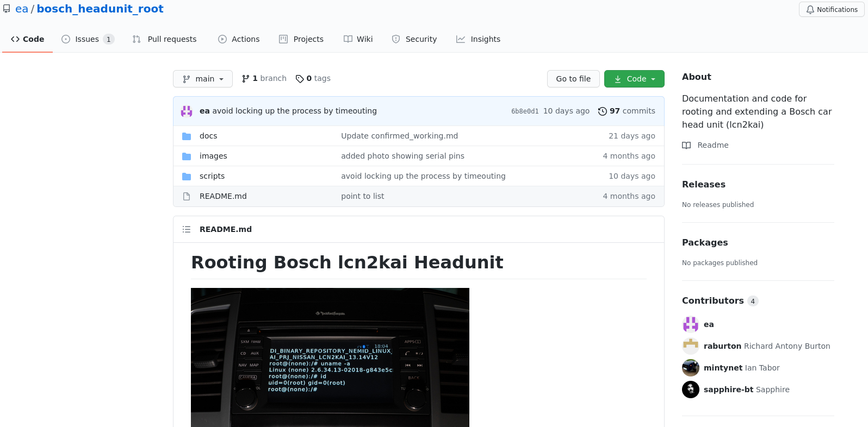
Task: Click the scripts folder icon
Action: (187, 177)
